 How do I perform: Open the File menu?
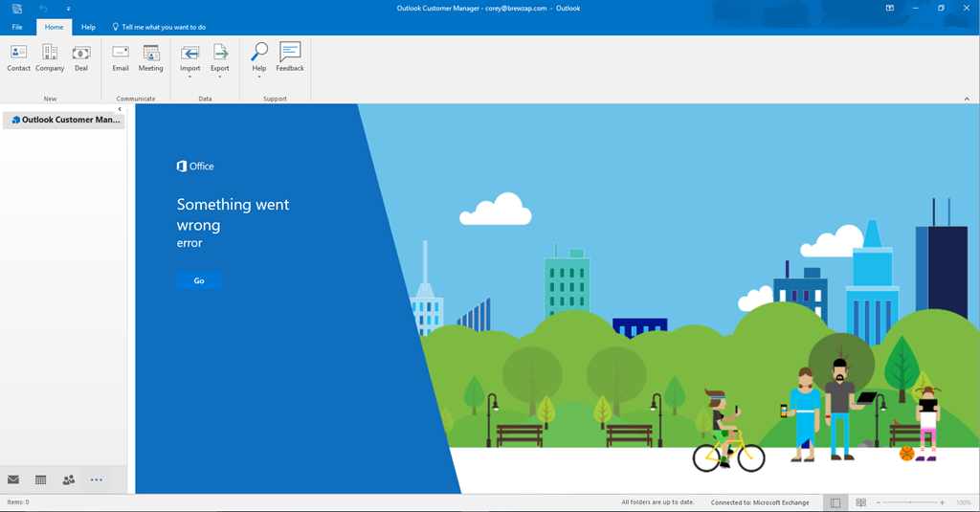(x=17, y=27)
